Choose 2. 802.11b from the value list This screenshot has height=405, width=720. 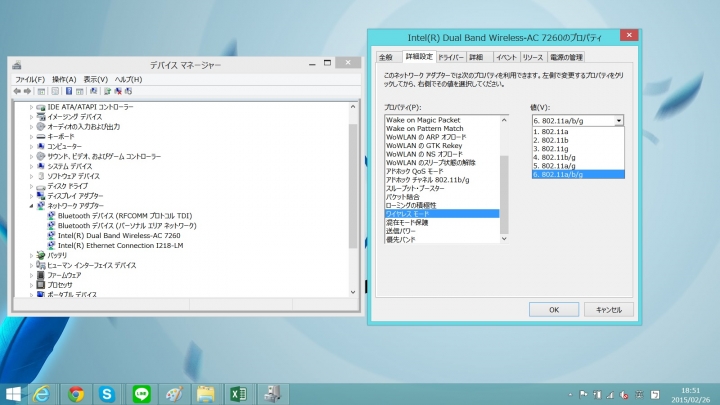tap(578, 140)
